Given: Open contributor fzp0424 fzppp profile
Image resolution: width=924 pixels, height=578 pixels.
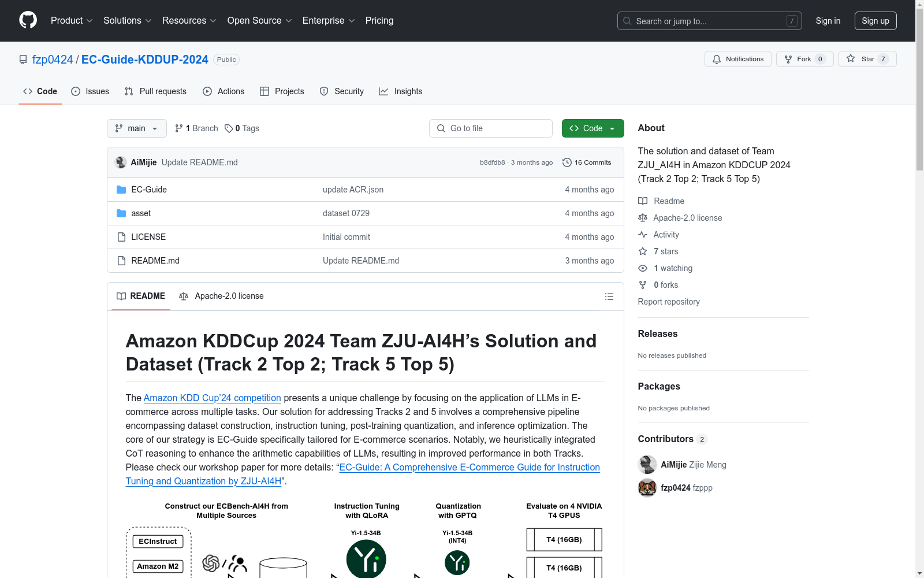Looking at the screenshot, I should tap(687, 488).
